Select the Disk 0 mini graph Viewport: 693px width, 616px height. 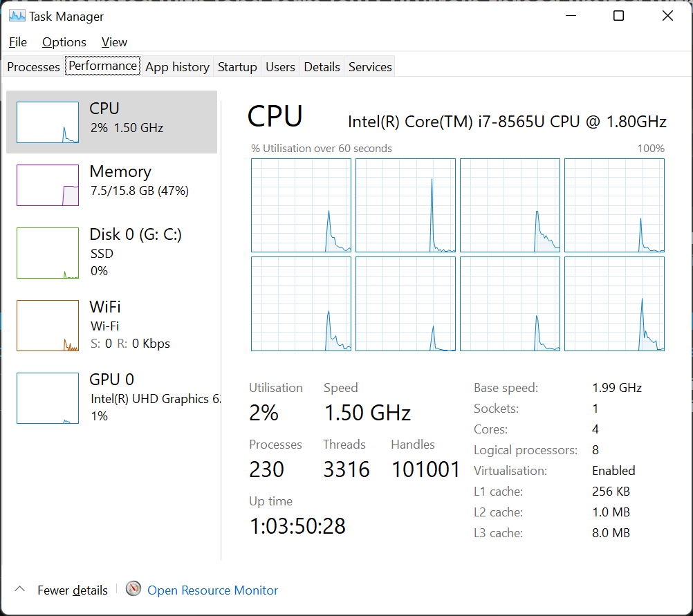click(x=48, y=253)
